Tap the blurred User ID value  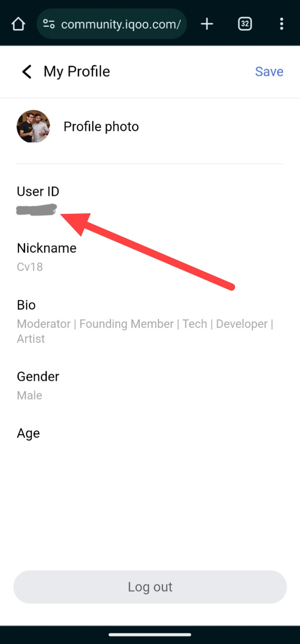point(36,210)
